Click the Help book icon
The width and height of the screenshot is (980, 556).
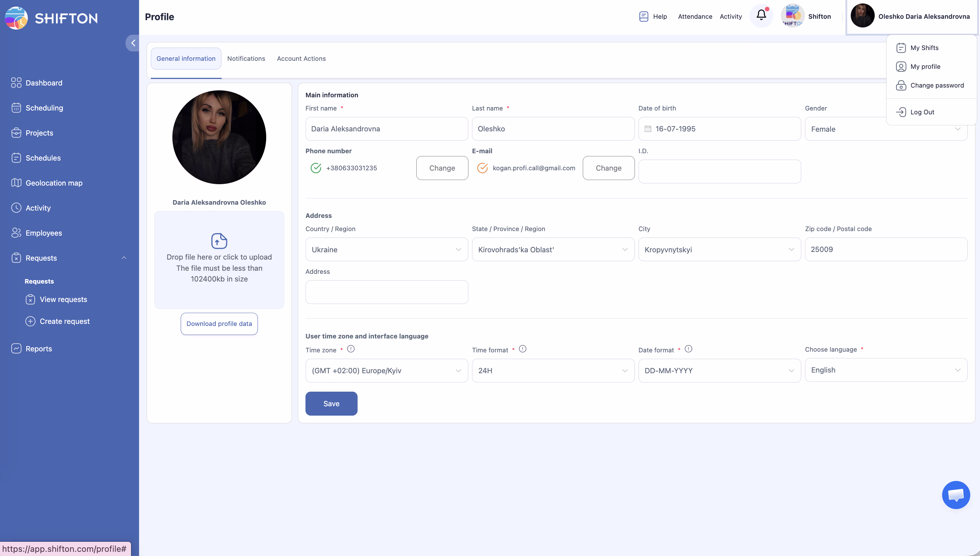644,16
